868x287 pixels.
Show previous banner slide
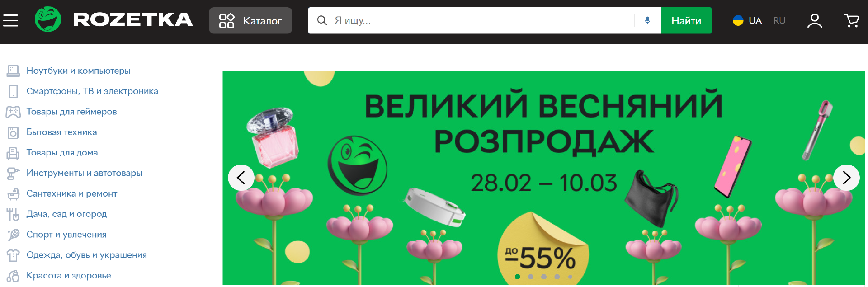[241, 178]
